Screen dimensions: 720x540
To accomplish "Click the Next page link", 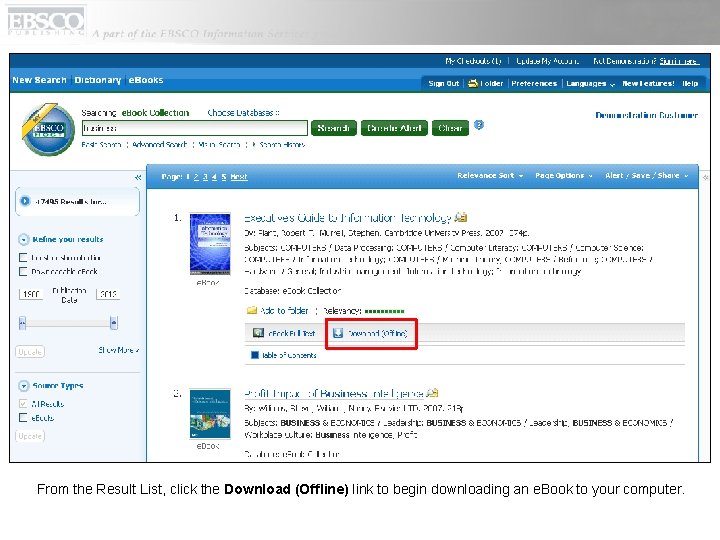I will (x=239, y=177).
